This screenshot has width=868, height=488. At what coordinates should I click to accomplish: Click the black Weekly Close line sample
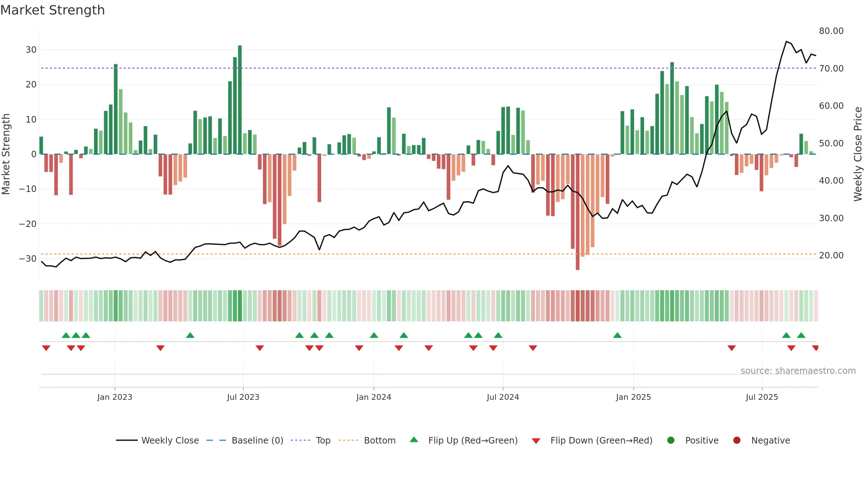click(127, 440)
